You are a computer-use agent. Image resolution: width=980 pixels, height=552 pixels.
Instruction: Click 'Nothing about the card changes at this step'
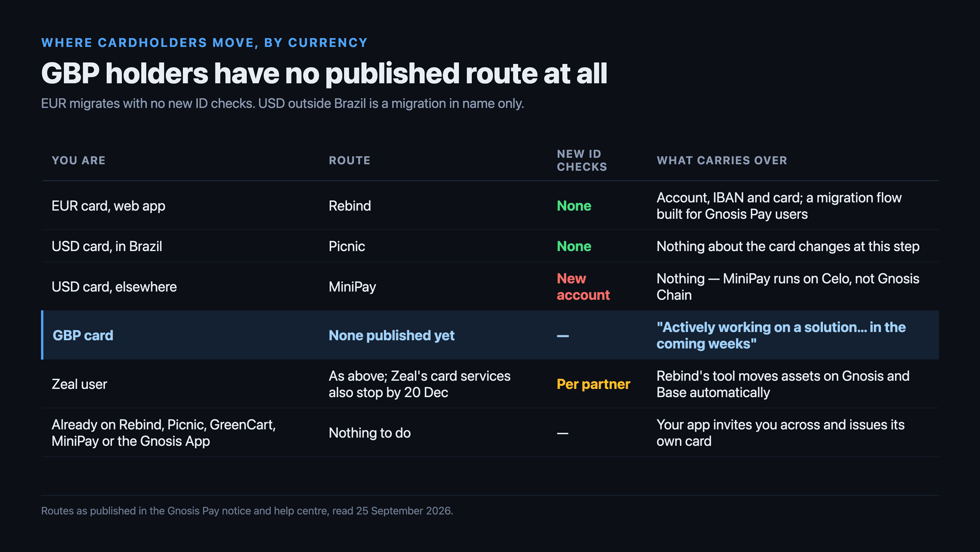tap(788, 246)
